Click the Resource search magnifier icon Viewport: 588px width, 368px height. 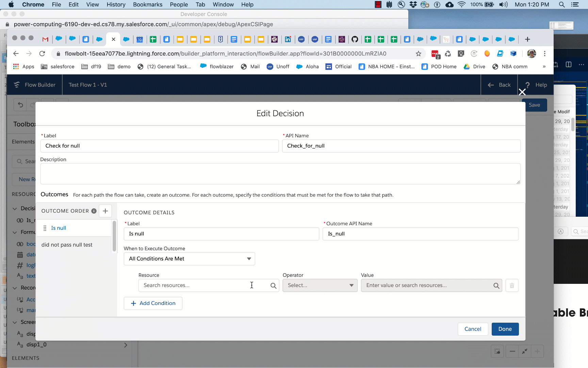(x=273, y=286)
